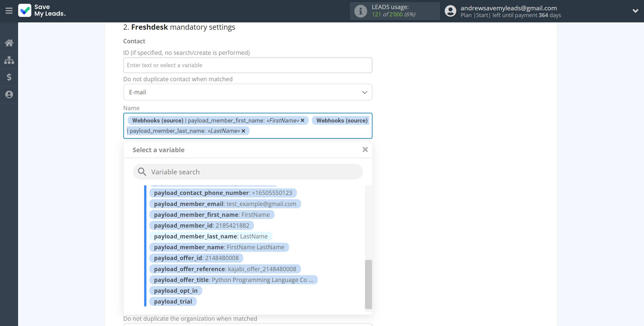
Task: Click the LEADS usage 121 of 2'000 text
Action: (394, 15)
